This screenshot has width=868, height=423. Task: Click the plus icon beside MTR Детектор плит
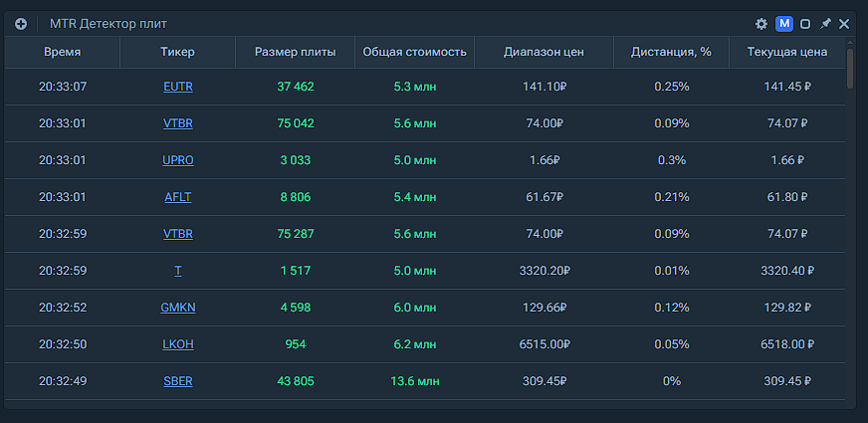[21, 24]
